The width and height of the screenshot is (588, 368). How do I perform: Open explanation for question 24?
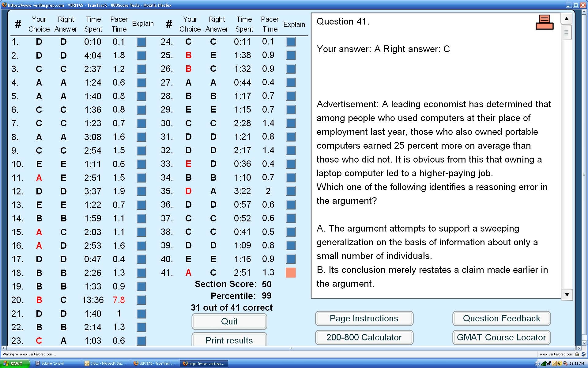pyautogui.click(x=291, y=42)
